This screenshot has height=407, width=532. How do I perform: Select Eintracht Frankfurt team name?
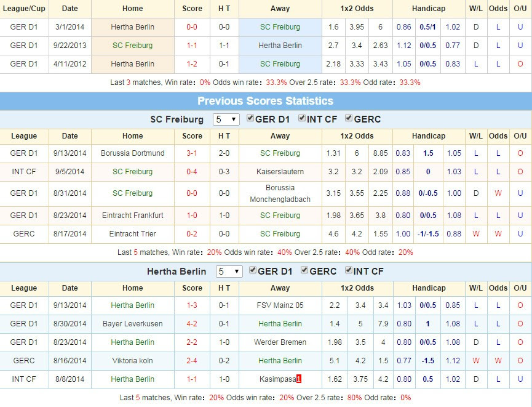133,216
